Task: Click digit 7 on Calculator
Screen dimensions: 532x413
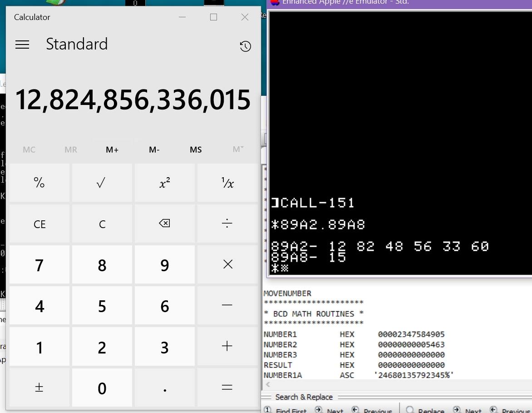Action: (39, 264)
